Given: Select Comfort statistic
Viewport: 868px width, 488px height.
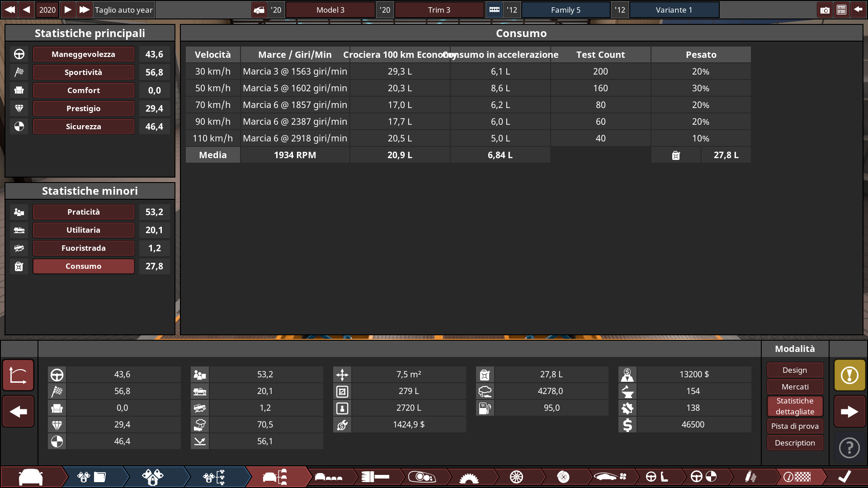Looking at the screenshot, I should [83, 90].
